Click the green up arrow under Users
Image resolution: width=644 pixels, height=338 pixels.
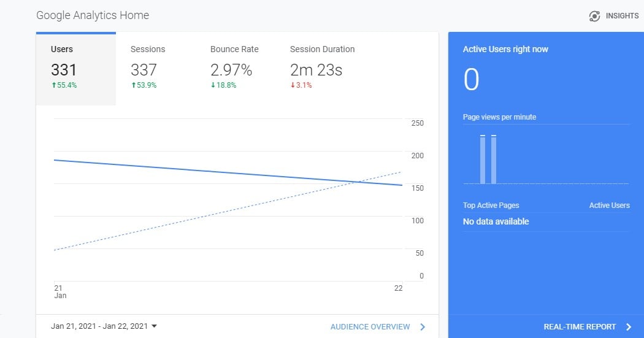coord(54,85)
